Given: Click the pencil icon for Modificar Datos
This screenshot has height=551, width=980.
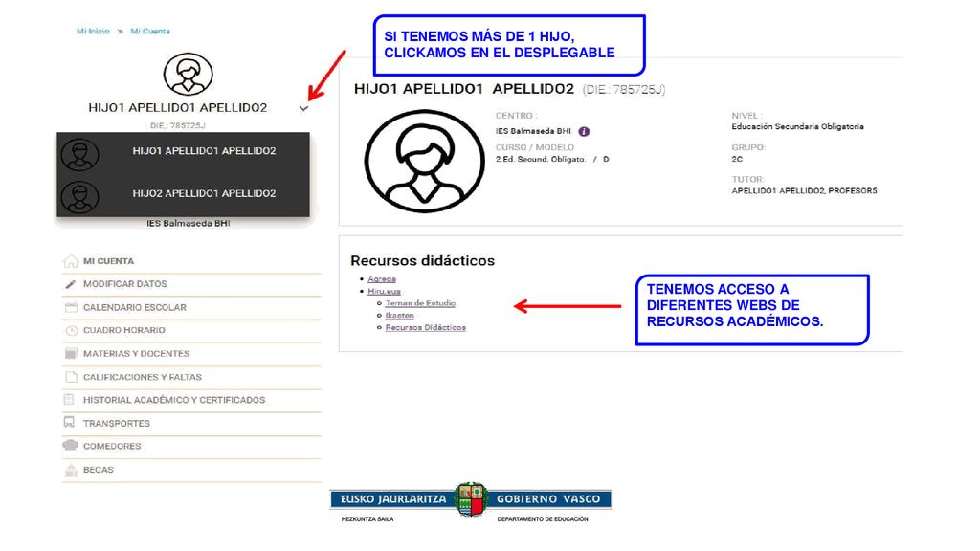Looking at the screenshot, I should coord(71,284).
